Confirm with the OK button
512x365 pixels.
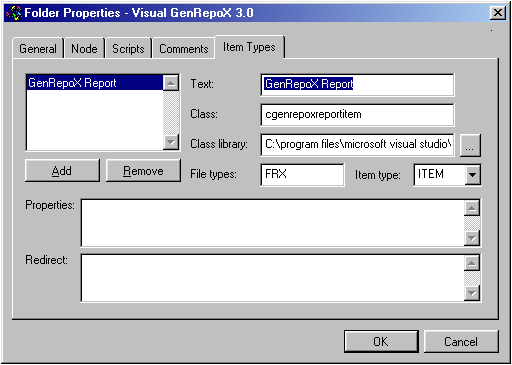click(x=381, y=341)
